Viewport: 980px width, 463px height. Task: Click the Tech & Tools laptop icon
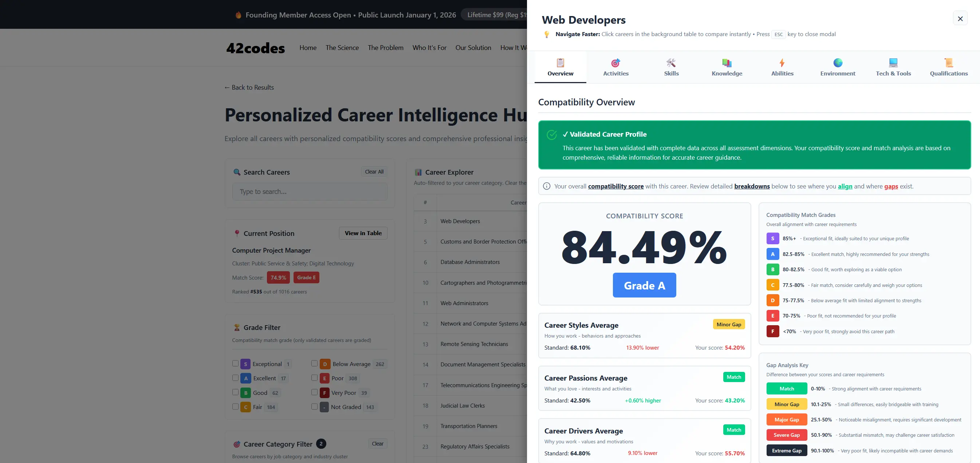tap(893, 63)
